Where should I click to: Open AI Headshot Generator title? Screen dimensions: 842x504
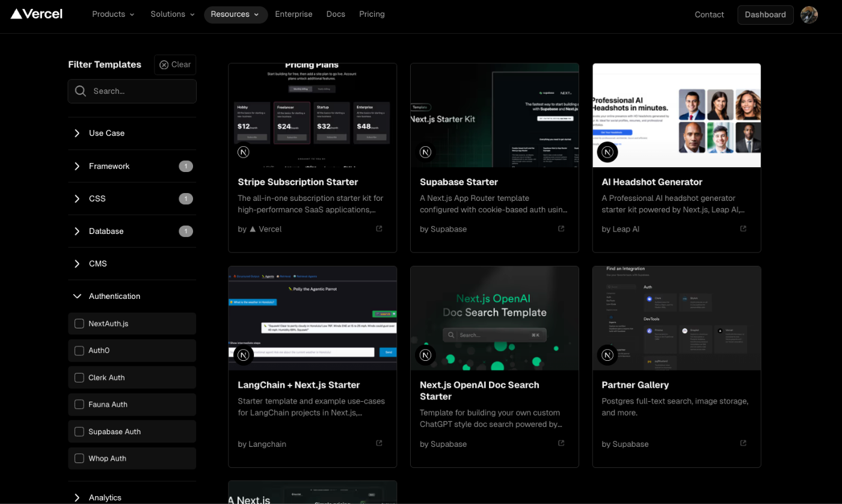pyautogui.click(x=652, y=182)
